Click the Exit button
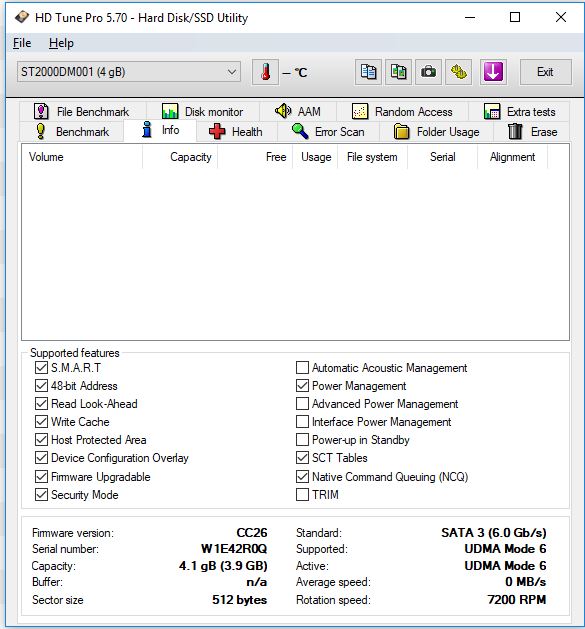 pyautogui.click(x=545, y=72)
